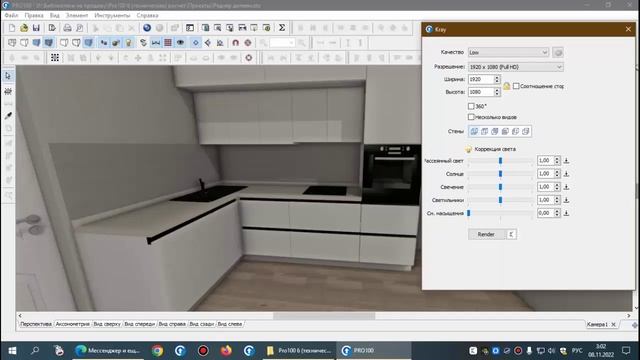Click the Сн. насыщения slider handle
The width and height of the screenshot is (640, 360).
469,213
